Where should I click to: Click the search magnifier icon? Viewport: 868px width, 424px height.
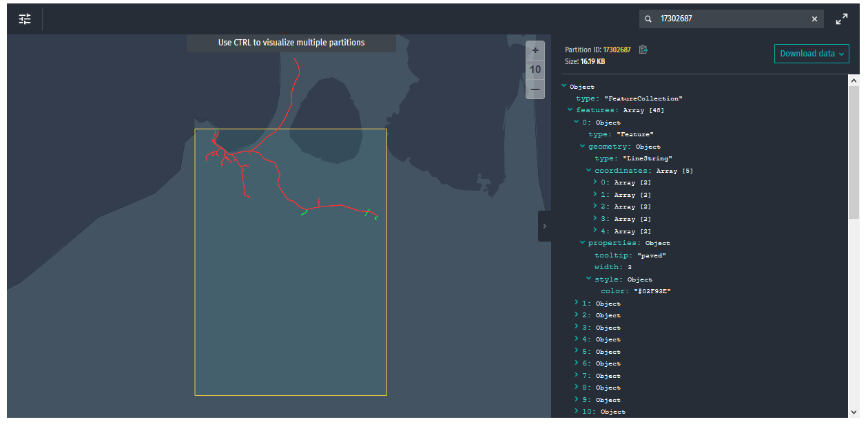[x=648, y=19]
